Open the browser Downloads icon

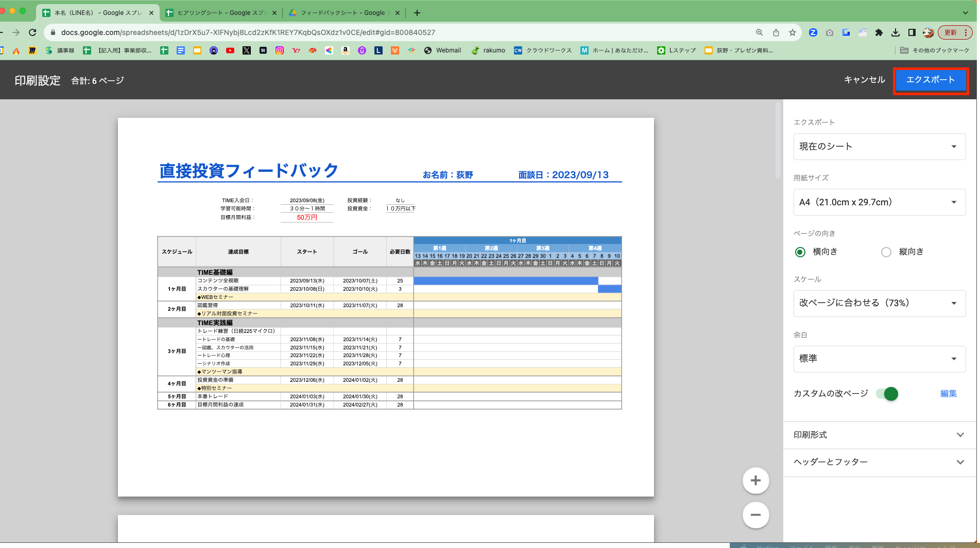point(896,32)
